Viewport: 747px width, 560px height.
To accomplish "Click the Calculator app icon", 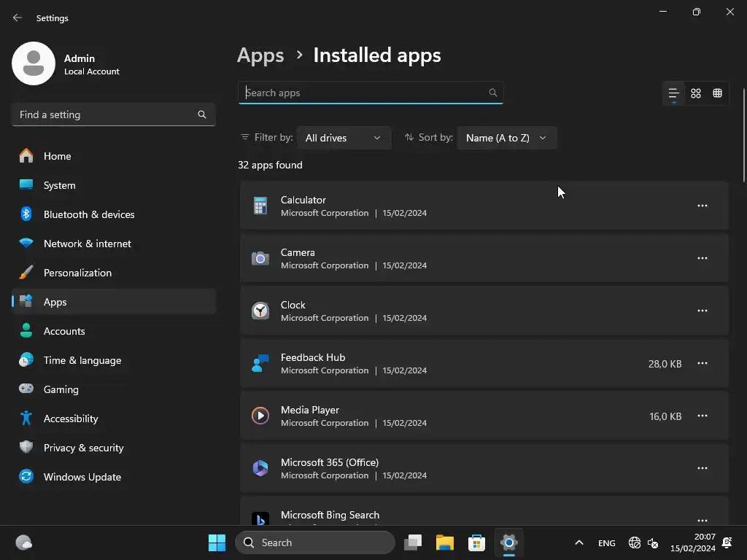I will [x=260, y=206].
